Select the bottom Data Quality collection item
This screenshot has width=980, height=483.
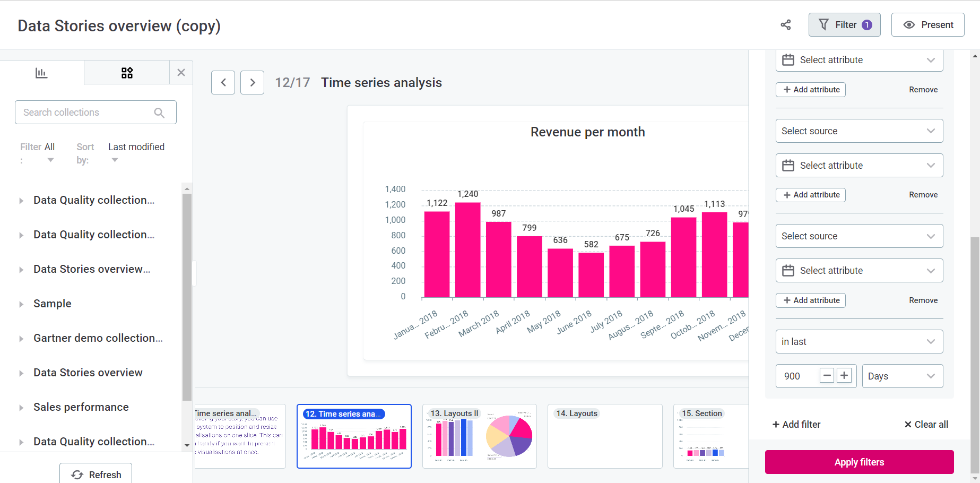(x=94, y=442)
